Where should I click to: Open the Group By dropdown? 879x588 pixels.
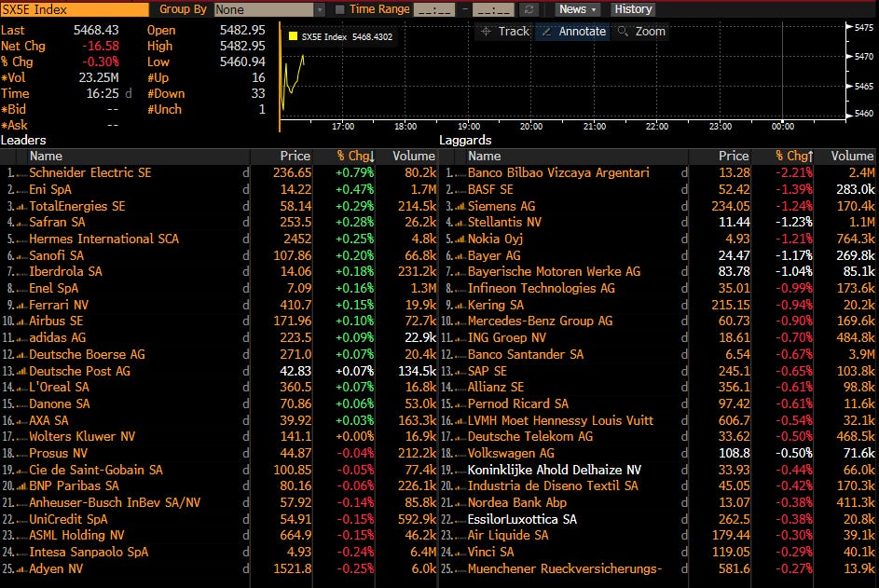click(x=269, y=9)
